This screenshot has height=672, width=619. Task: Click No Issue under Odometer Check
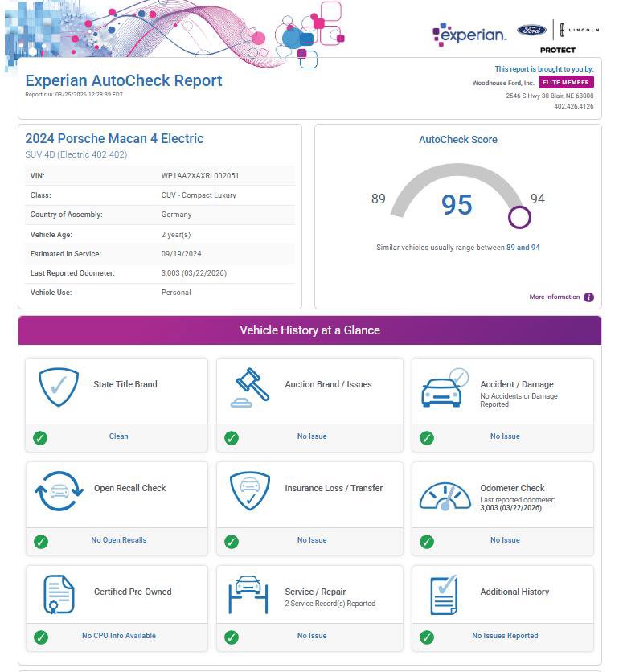tap(505, 540)
